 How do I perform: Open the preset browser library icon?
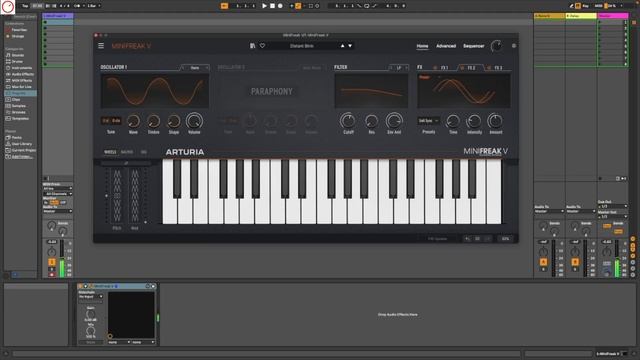253,46
